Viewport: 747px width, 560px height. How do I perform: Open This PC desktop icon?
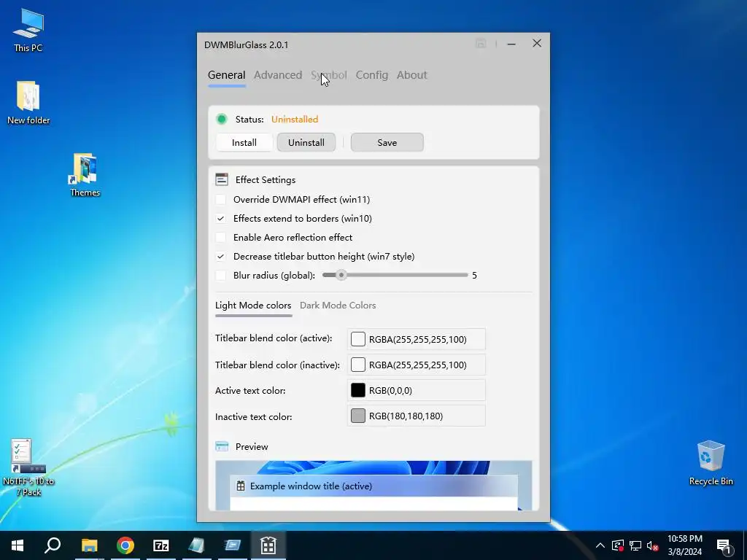(x=28, y=29)
